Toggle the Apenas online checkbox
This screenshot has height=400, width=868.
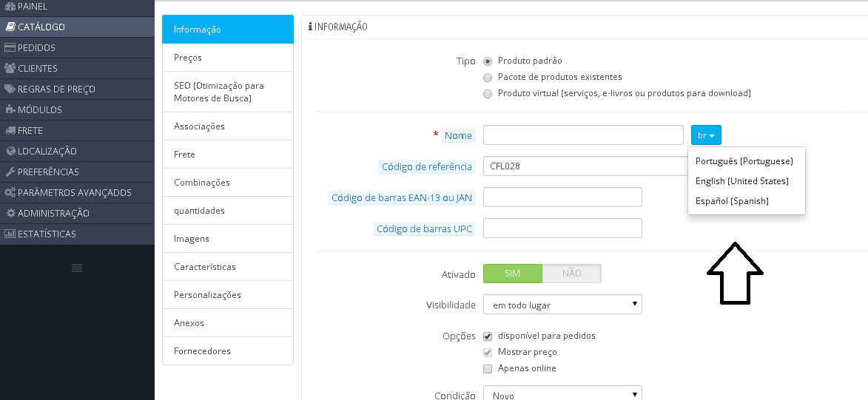pyautogui.click(x=488, y=368)
